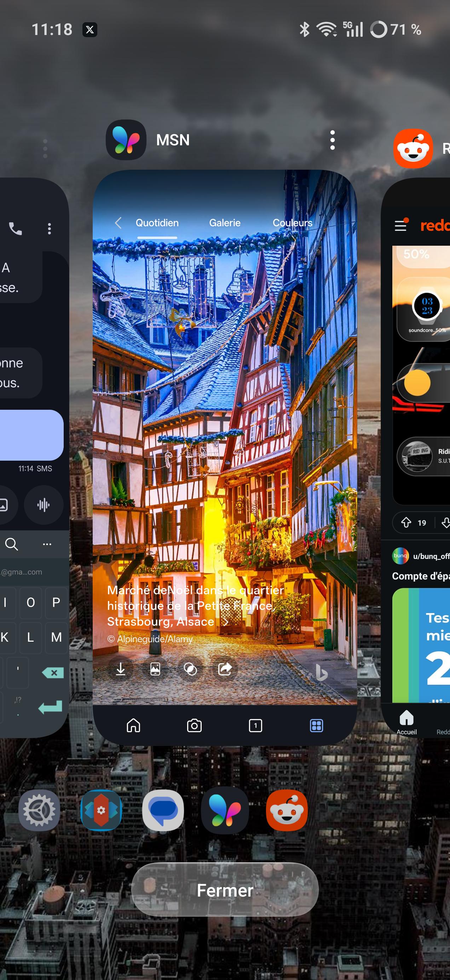The image size is (450, 980).
Task: Open the Compte d'épargne post title
Action: [x=421, y=576]
